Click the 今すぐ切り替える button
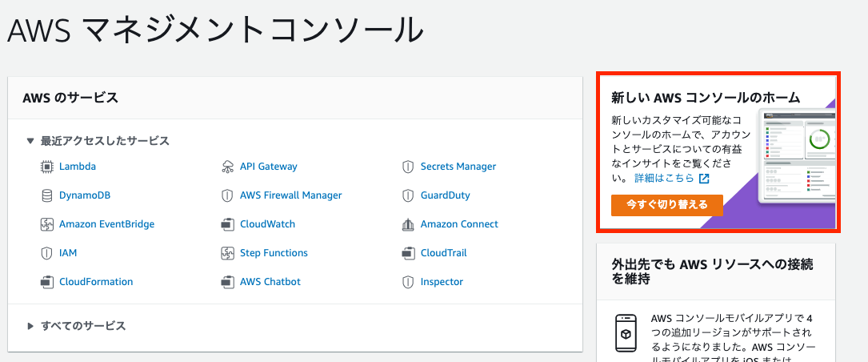The image size is (868, 362). click(667, 204)
